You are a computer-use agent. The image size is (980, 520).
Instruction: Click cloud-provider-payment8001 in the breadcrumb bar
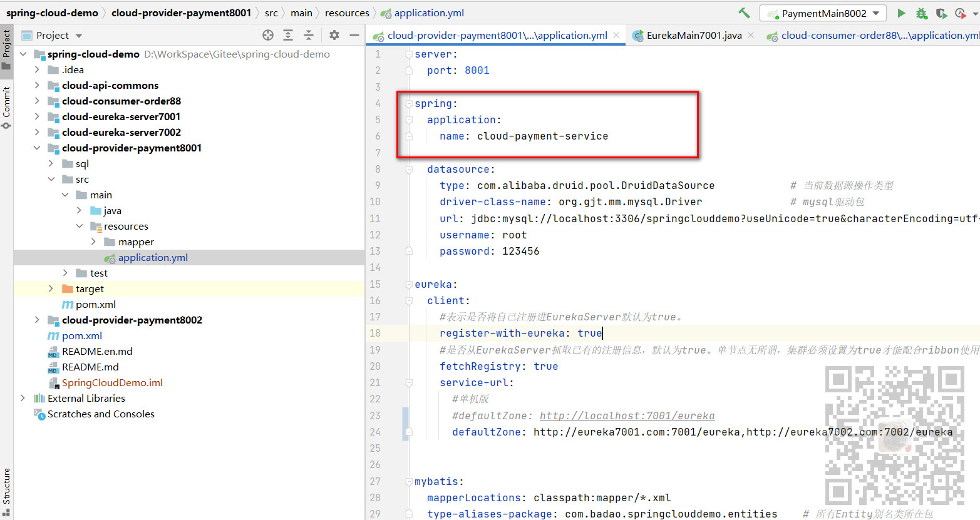tap(181, 13)
